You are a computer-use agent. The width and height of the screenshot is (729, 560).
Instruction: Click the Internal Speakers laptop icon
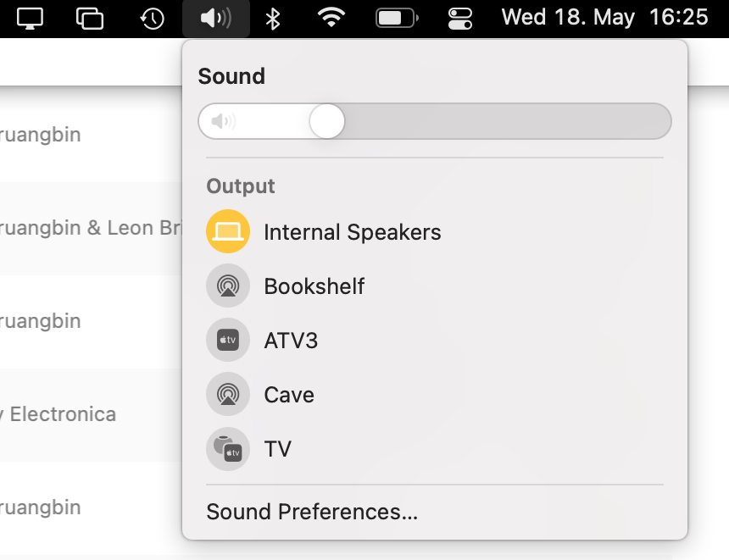[x=227, y=232]
